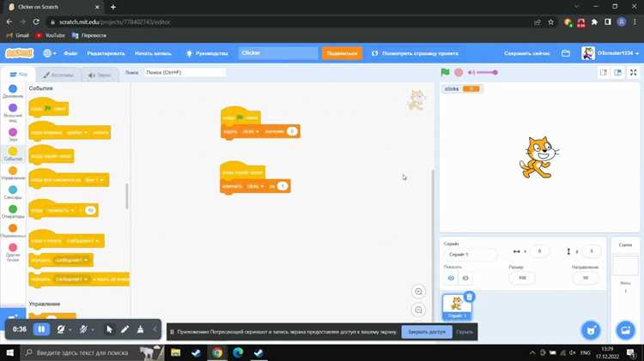The width and height of the screenshot is (644, 361).
Task: Select the Looks block category
Action: 13,113
